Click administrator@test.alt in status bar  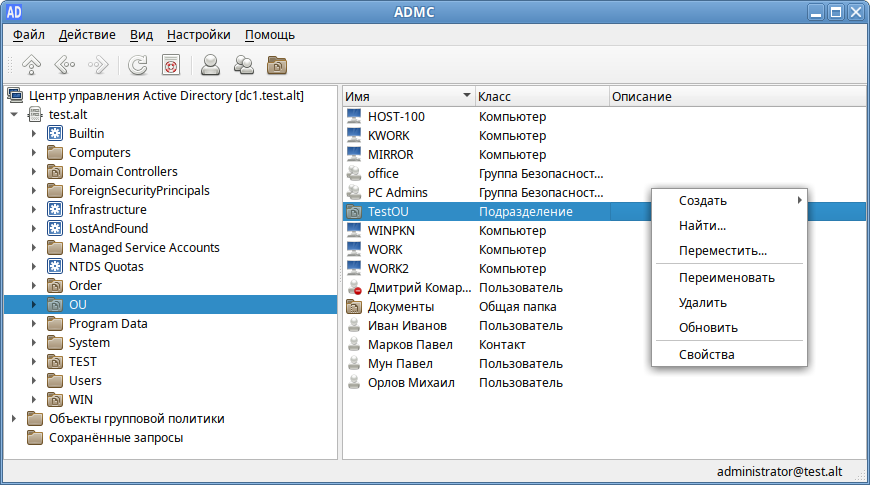779,472
